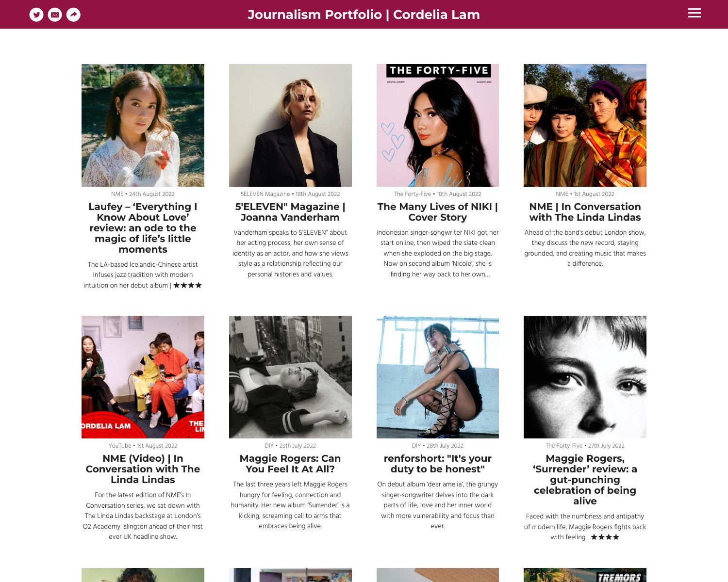Open the Twitter profile icon
The height and width of the screenshot is (582, 728).
tap(36, 15)
